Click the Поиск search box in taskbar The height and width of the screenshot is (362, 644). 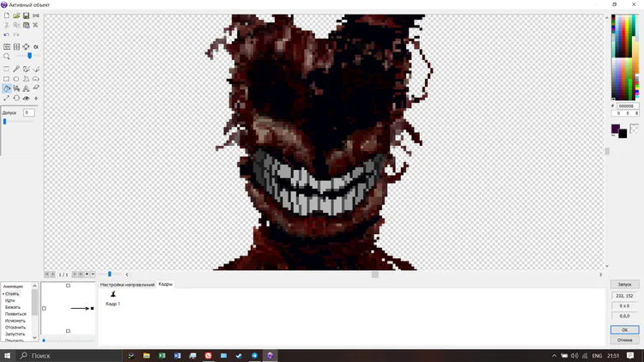click(69, 355)
